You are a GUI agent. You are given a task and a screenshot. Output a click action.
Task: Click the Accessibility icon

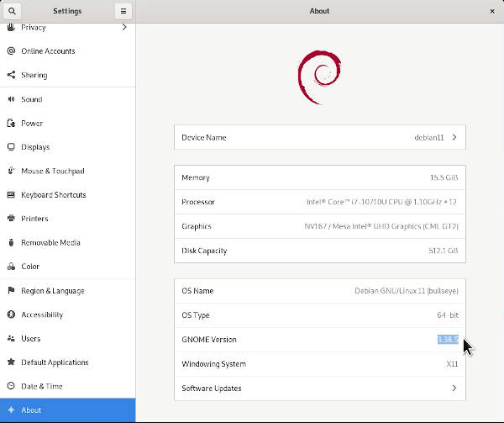(11, 315)
